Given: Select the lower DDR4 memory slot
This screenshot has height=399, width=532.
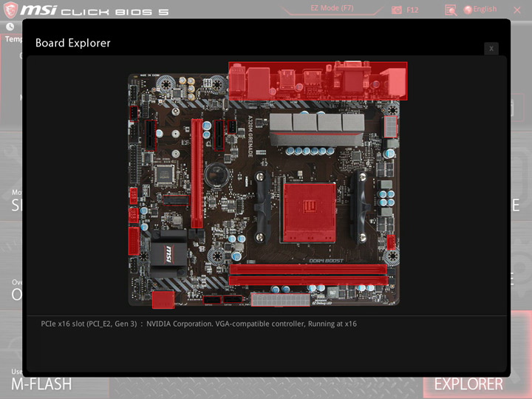Looking at the screenshot, I should pos(308,281).
